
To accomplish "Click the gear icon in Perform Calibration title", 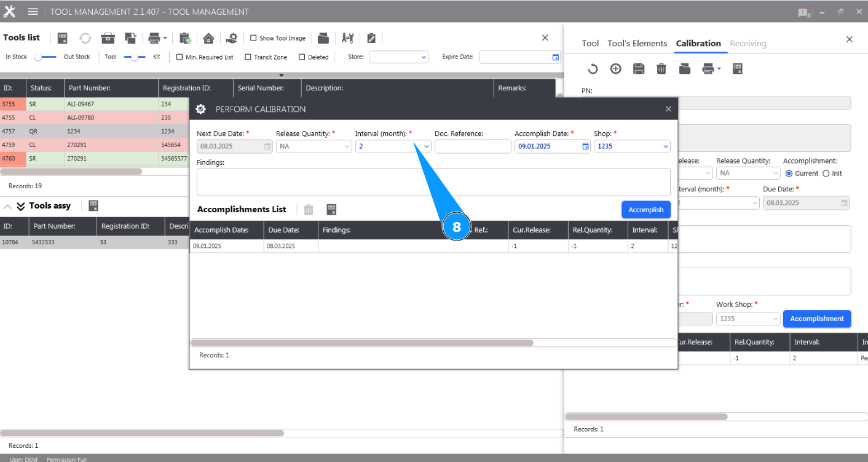I will (x=200, y=109).
